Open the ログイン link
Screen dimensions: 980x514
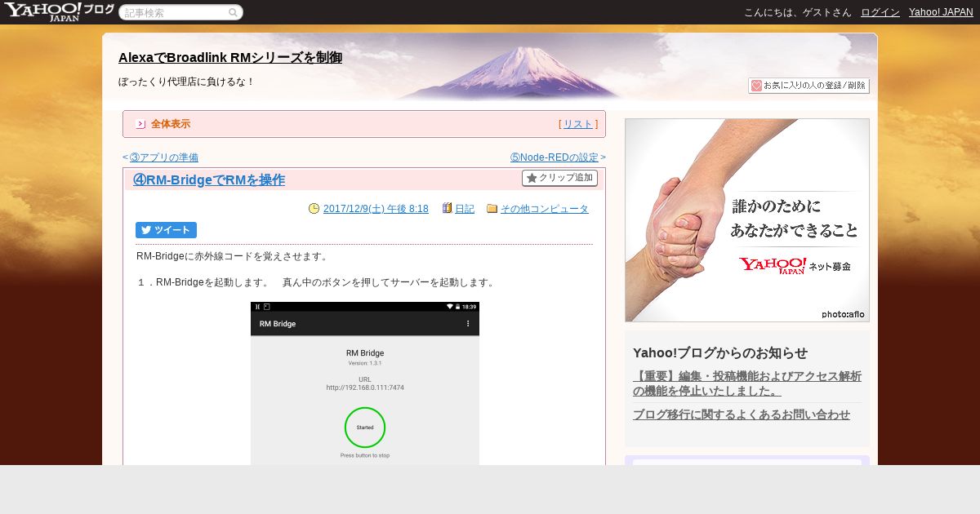click(x=880, y=12)
